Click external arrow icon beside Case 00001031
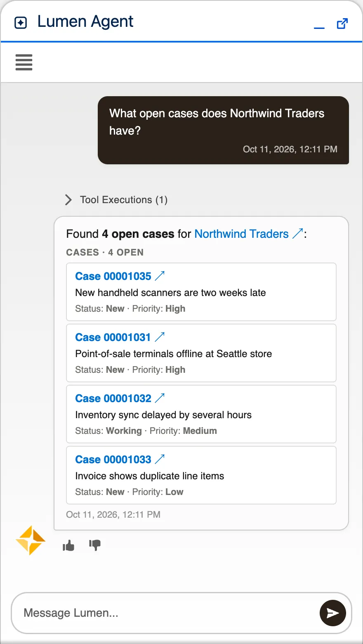363x644 pixels. coord(160,337)
